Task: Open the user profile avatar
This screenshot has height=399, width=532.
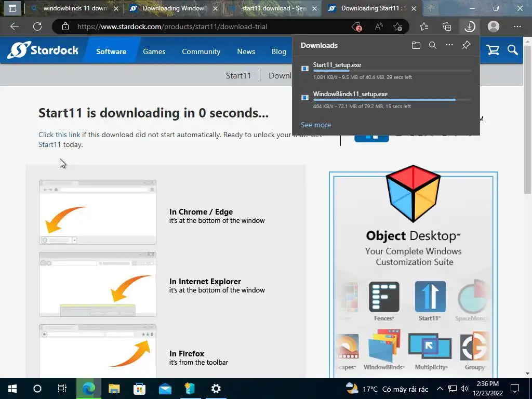Action: tap(494, 26)
